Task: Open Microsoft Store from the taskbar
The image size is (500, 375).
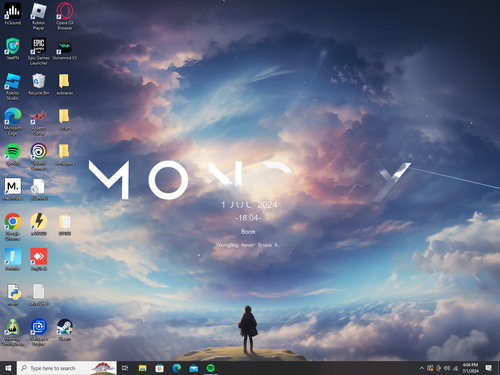Action: [x=160, y=368]
